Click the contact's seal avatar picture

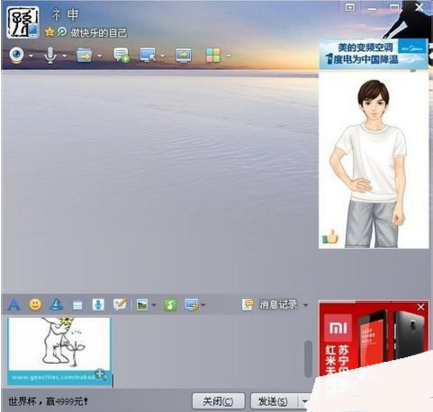23,22
